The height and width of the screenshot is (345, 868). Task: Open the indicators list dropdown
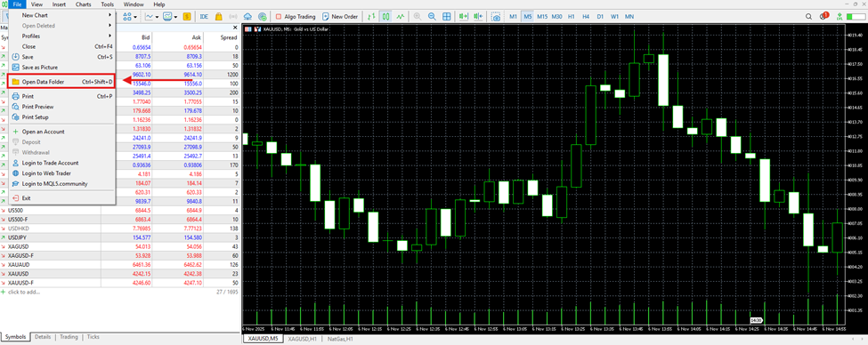coord(157,17)
